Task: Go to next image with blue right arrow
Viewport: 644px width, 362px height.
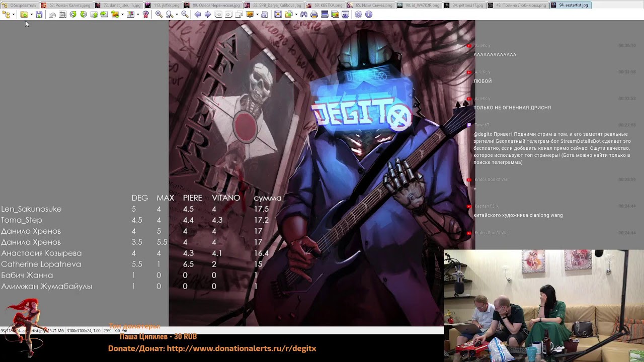Action: pyautogui.click(x=208, y=15)
